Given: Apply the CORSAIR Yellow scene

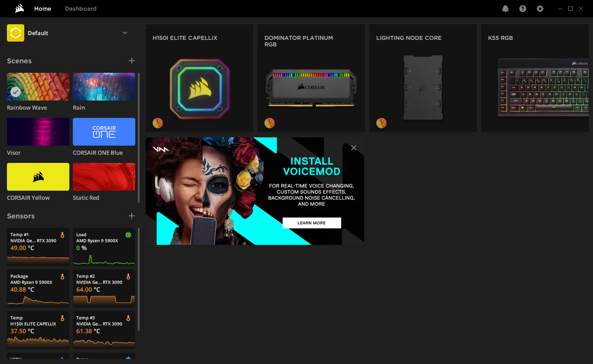Looking at the screenshot, I should point(38,177).
